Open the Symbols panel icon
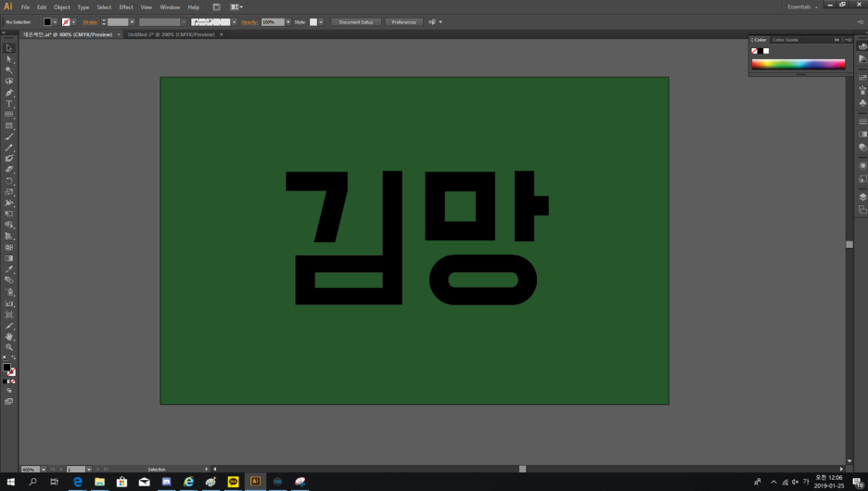 (862, 103)
